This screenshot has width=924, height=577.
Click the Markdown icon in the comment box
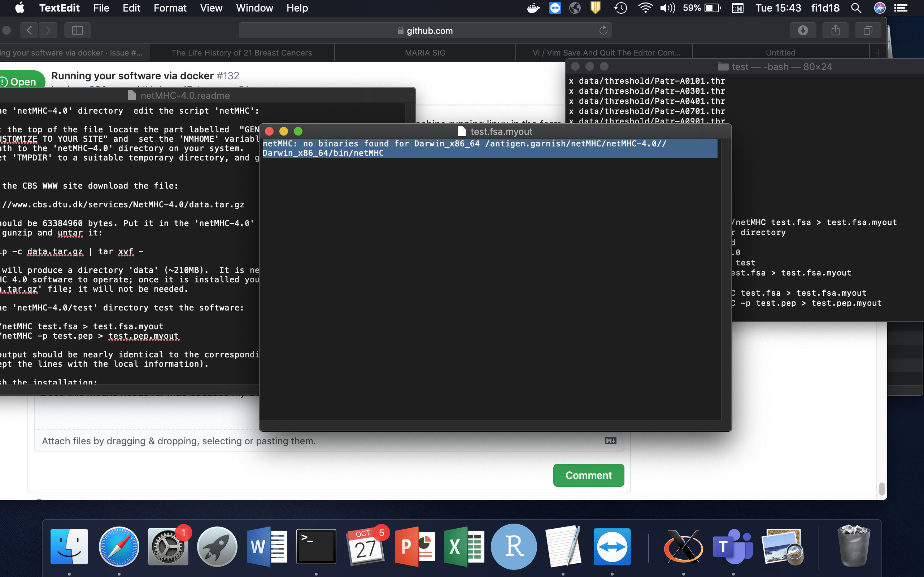tap(610, 440)
